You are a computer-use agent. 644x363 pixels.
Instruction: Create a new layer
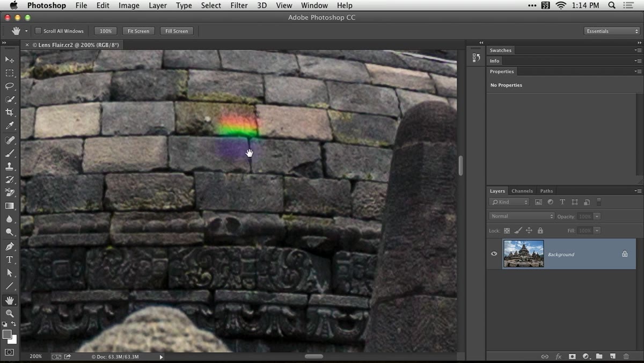tap(612, 357)
